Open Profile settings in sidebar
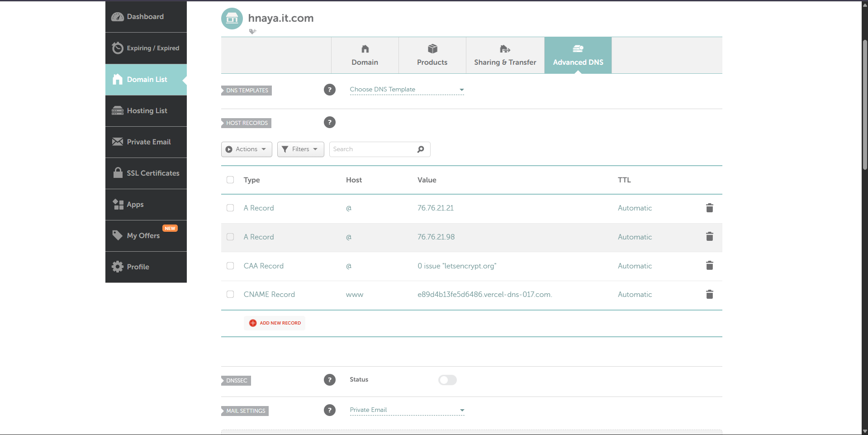Viewport: 868px width, 435px height. (146, 267)
